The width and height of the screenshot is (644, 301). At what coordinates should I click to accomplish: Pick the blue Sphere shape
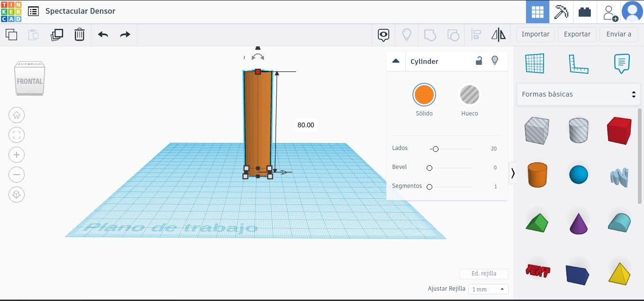[x=578, y=175]
